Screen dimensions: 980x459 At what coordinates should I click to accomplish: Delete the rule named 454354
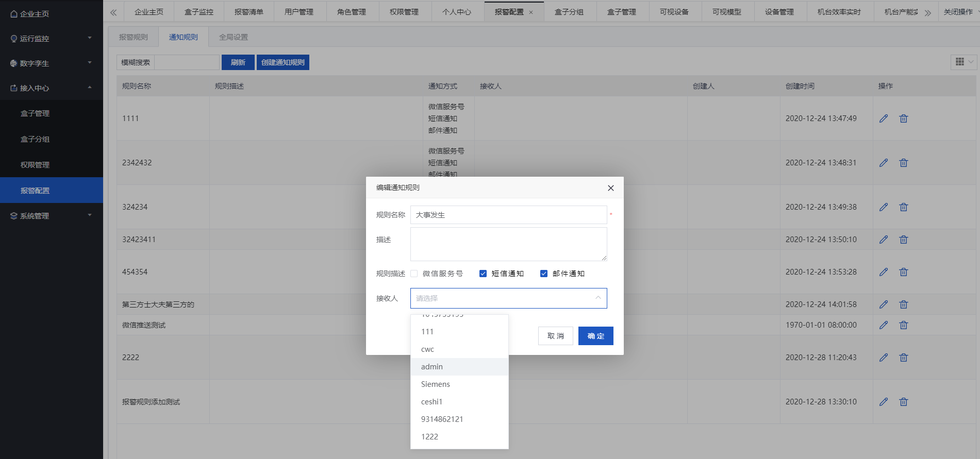point(904,272)
